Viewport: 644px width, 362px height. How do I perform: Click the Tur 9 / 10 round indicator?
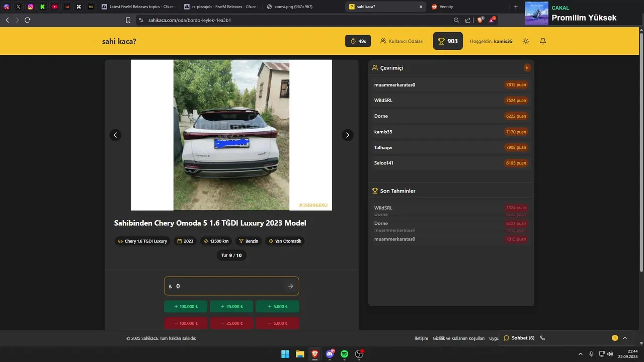pos(231,255)
